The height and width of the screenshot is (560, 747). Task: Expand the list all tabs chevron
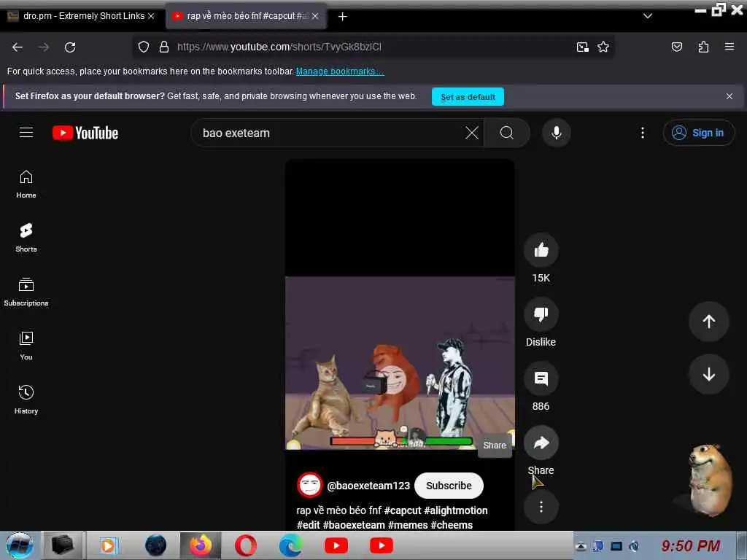[x=648, y=16]
